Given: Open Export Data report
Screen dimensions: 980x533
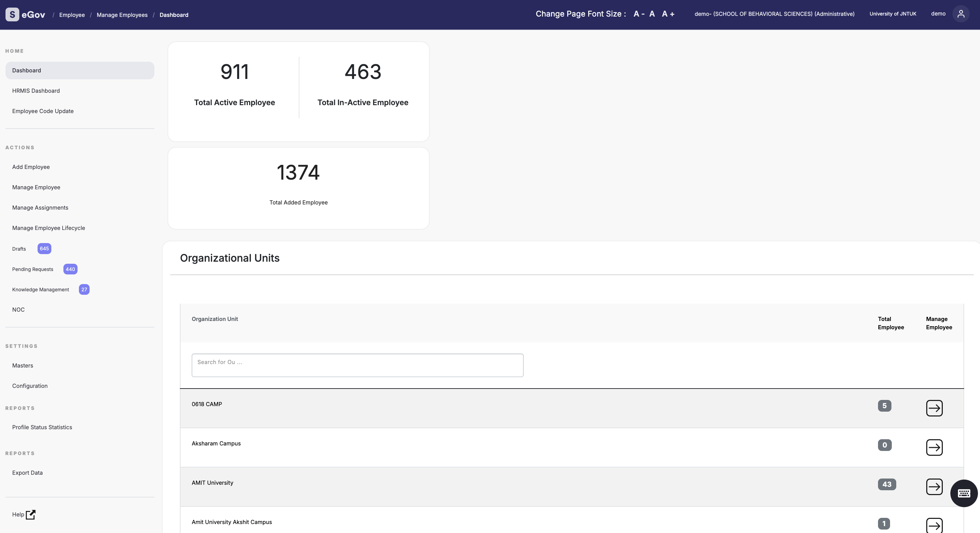Looking at the screenshot, I should pos(27,473).
